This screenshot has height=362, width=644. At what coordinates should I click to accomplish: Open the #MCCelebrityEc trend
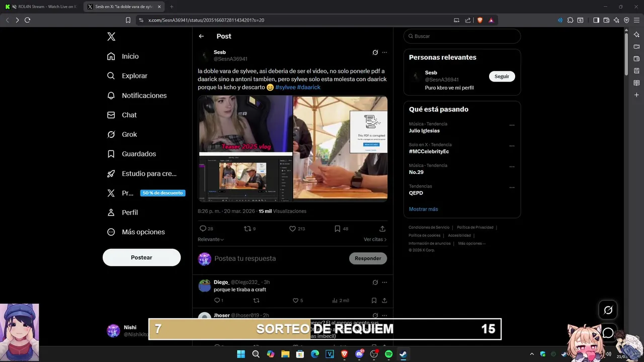coord(429,151)
